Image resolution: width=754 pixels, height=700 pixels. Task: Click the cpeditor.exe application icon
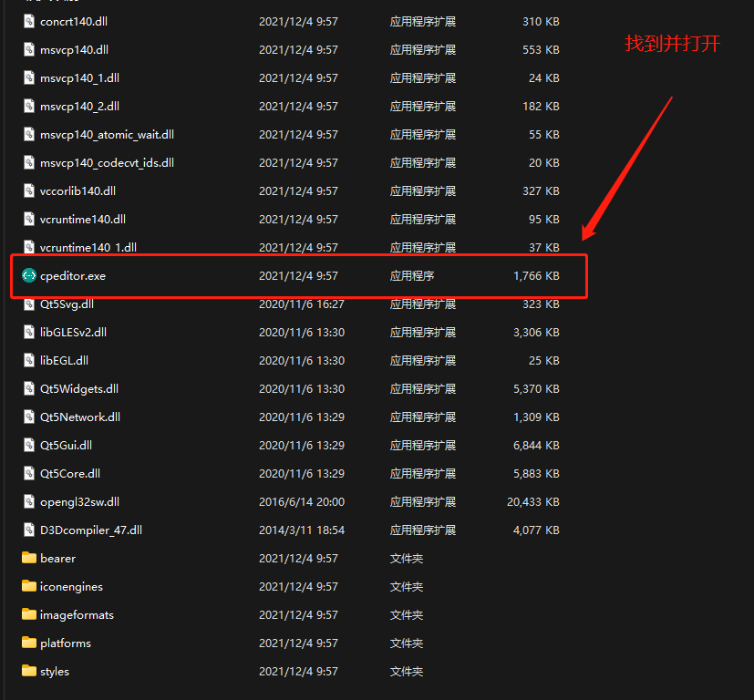[x=28, y=275]
